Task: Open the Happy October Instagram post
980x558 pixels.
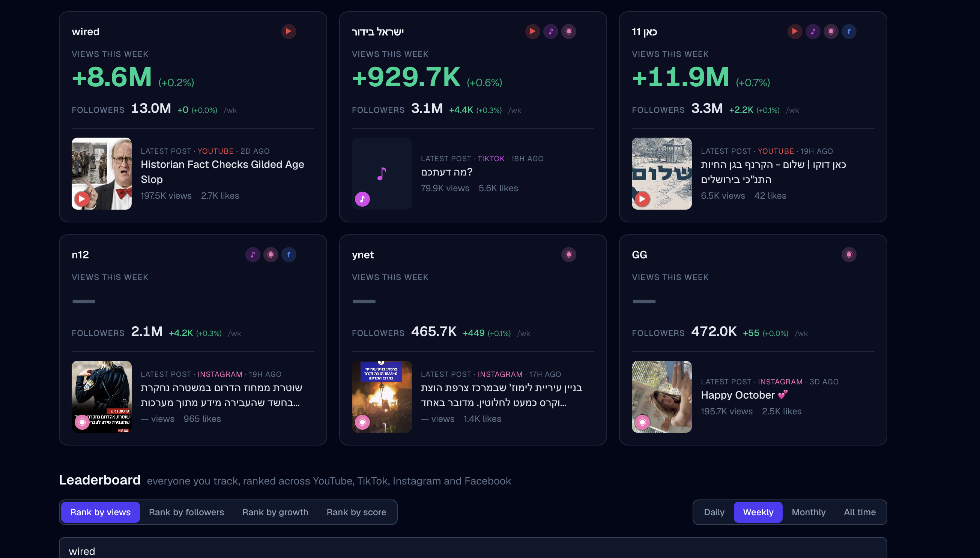Action: point(744,395)
